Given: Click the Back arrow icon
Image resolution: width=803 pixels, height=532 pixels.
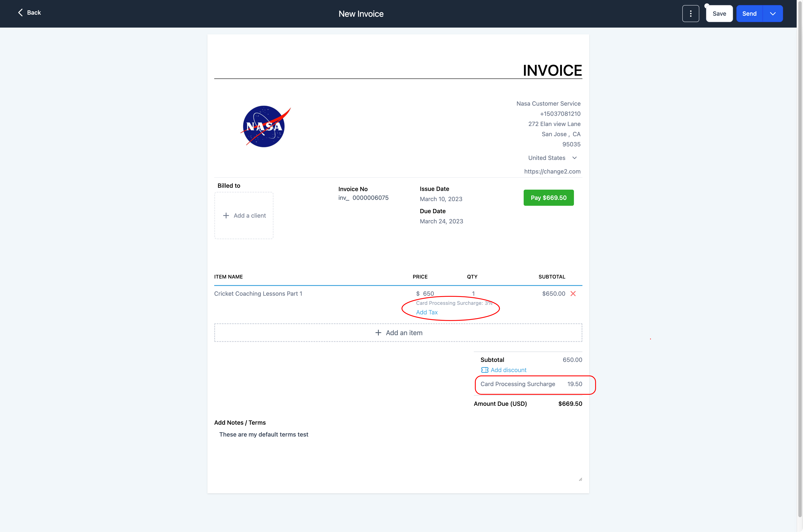Looking at the screenshot, I should click(20, 13).
